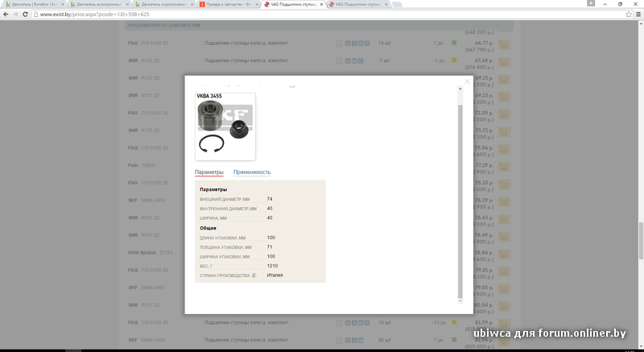This screenshot has height=352, width=644.
Task: Add 78,43 р. item to cart
Action: (504, 219)
